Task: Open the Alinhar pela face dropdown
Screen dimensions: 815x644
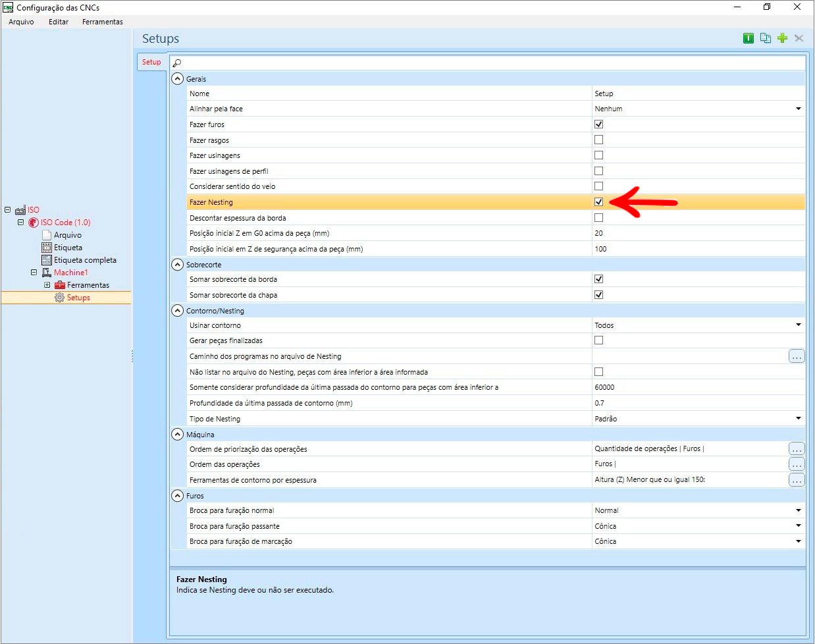Action: (x=698, y=109)
